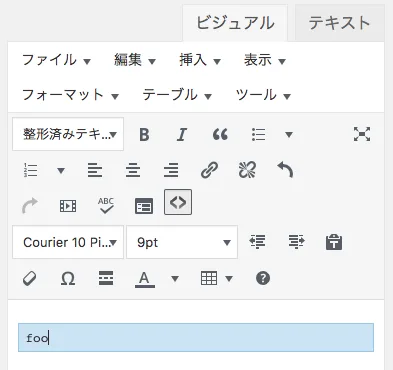Viewport: 393px width, 370px height.
Task: Undo the last action
Action: coord(285,170)
